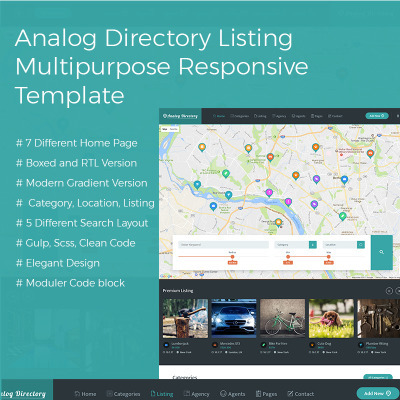400x400 pixels.
Task: Click the orange map pin just above search box
Action: click(278, 222)
